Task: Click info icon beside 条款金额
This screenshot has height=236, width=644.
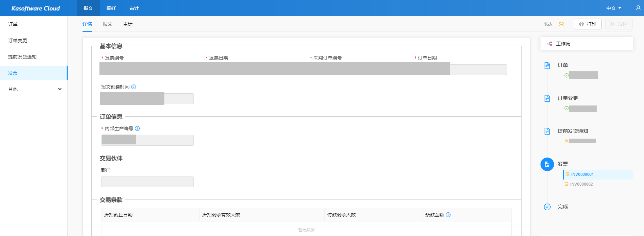Action: [448, 215]
